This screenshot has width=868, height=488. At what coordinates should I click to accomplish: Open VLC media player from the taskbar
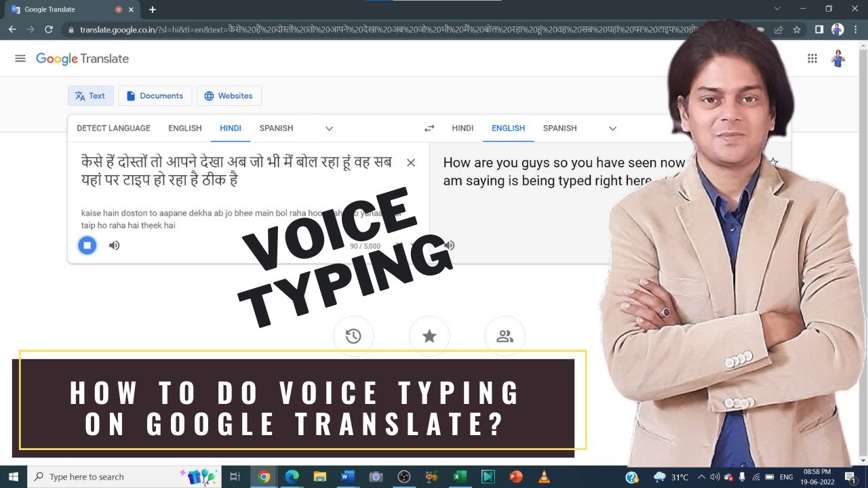click(x=544, y=477)
